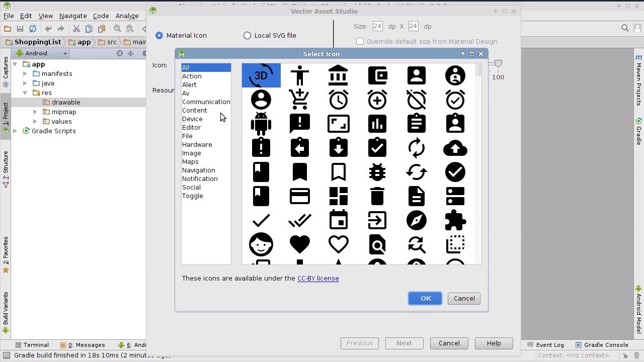Pick the announcement speech bubble icon

tap(300, 124)
